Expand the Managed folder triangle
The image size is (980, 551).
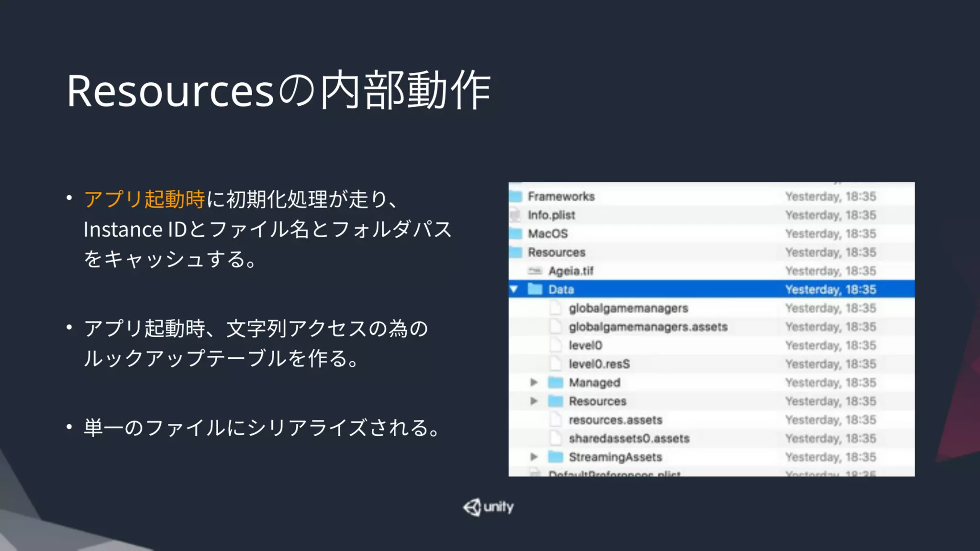pos(534,382)
